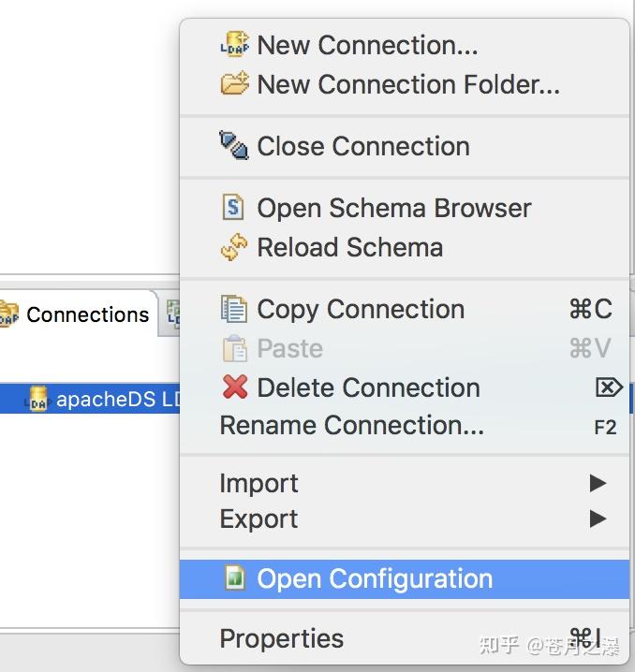Switch to the Connections tab
Screen dimensions: 635x672
tap(86, 314)
